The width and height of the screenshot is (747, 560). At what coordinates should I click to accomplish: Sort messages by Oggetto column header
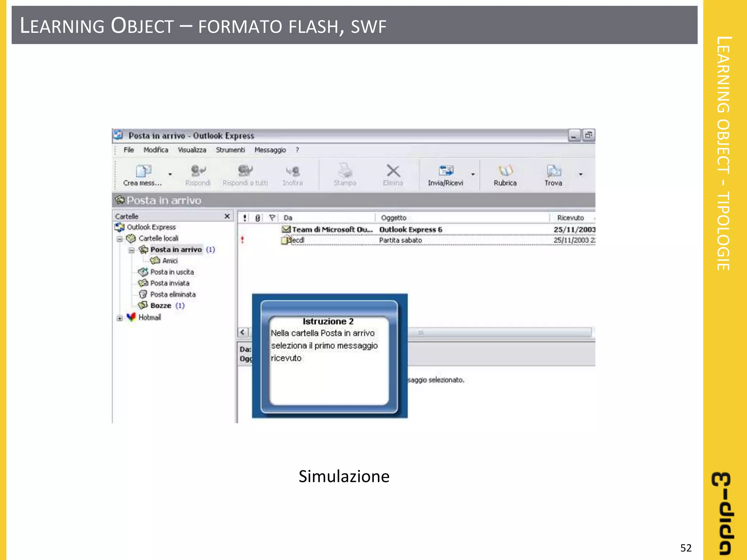pyautogui.click(x=394, y=218)
